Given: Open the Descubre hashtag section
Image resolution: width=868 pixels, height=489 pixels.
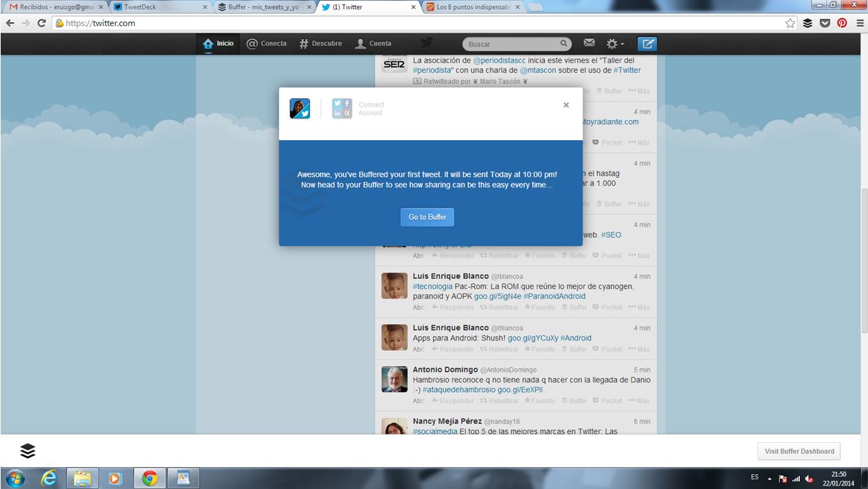Looking at the screenshot, I should point(320,43).
